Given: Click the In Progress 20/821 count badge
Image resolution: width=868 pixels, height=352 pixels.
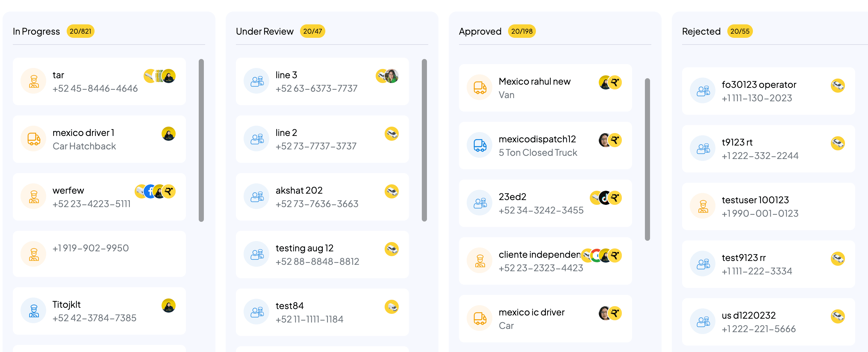Looking at the screenshot, I should point(80,31).
